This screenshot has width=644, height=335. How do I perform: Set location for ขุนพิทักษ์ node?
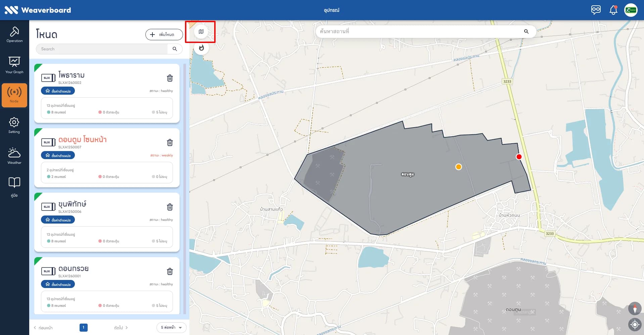coord(58,220)
